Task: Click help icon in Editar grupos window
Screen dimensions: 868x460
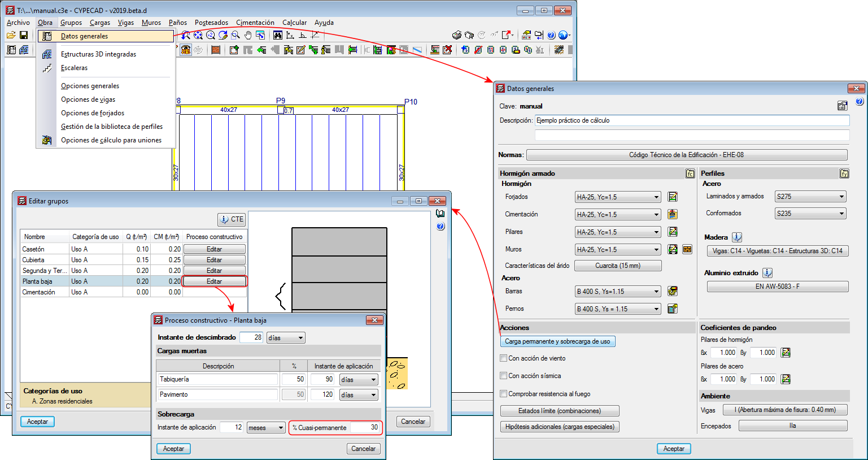Action: point(440,227)
